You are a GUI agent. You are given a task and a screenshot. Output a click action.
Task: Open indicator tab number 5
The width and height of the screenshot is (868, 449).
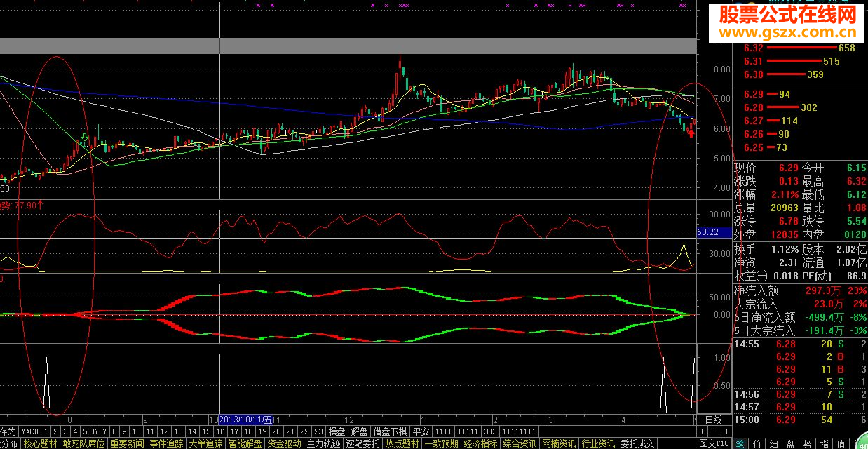tap(84, 431)
